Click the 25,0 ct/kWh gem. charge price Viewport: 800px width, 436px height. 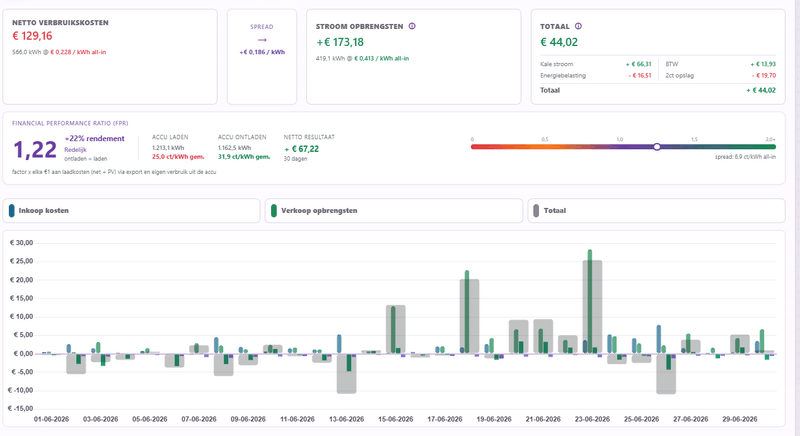click(178, 157)
